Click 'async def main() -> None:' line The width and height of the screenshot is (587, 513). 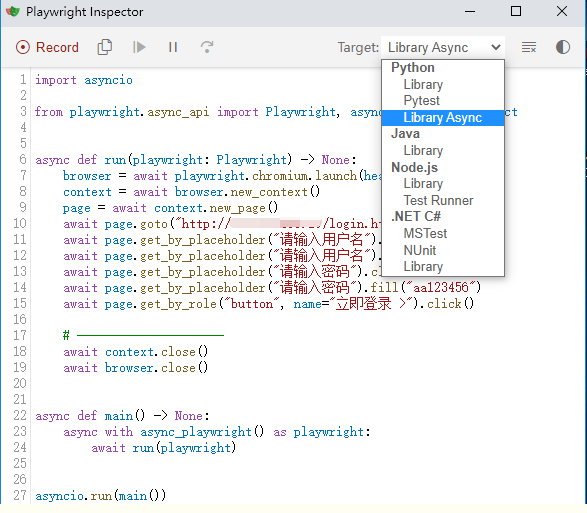tap(122, 416)
